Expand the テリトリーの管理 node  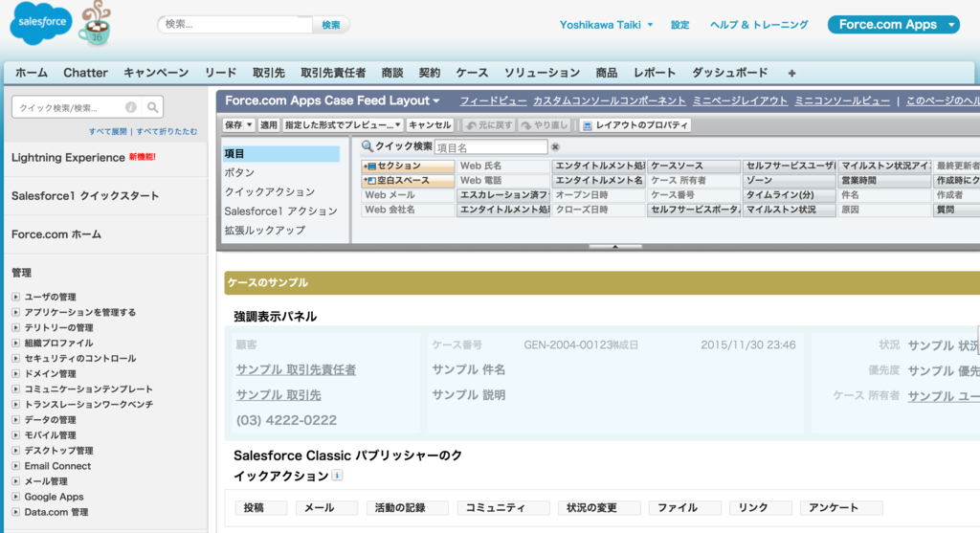point(15,327)
